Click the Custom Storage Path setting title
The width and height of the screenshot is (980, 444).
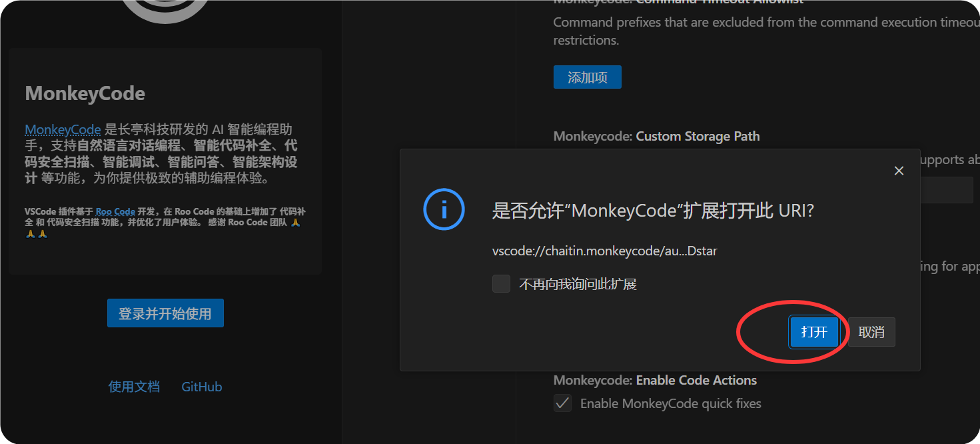(656, 136)
